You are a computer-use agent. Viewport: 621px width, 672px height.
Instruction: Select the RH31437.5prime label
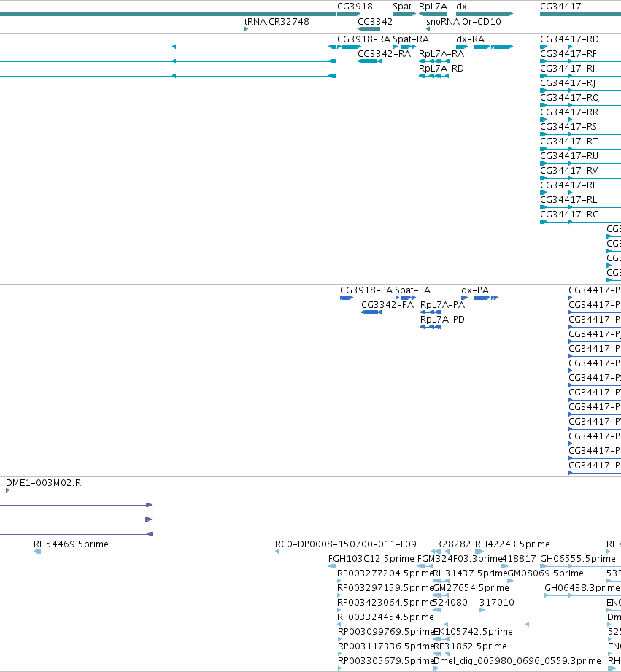[x=470, y=573]
